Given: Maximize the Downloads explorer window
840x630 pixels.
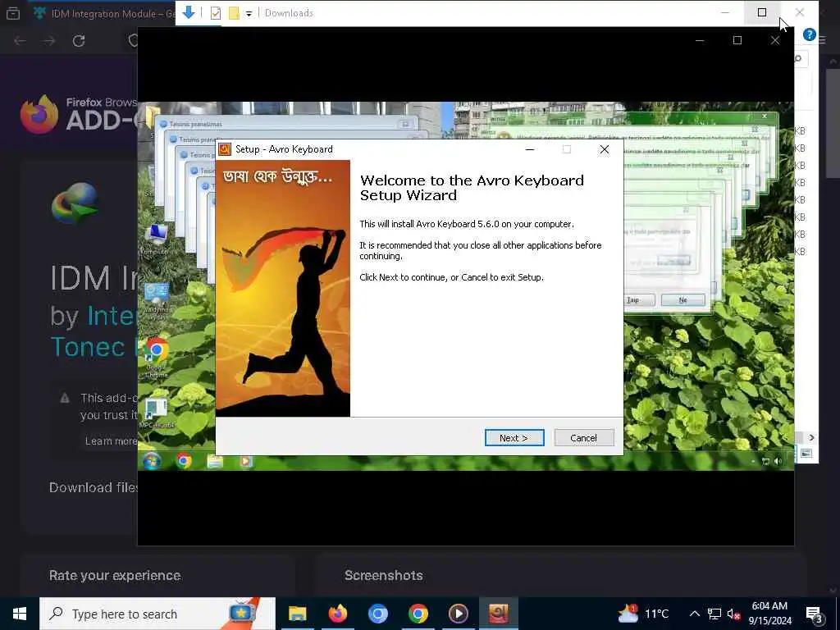Looking at the screenshot, I should (762, 12).
